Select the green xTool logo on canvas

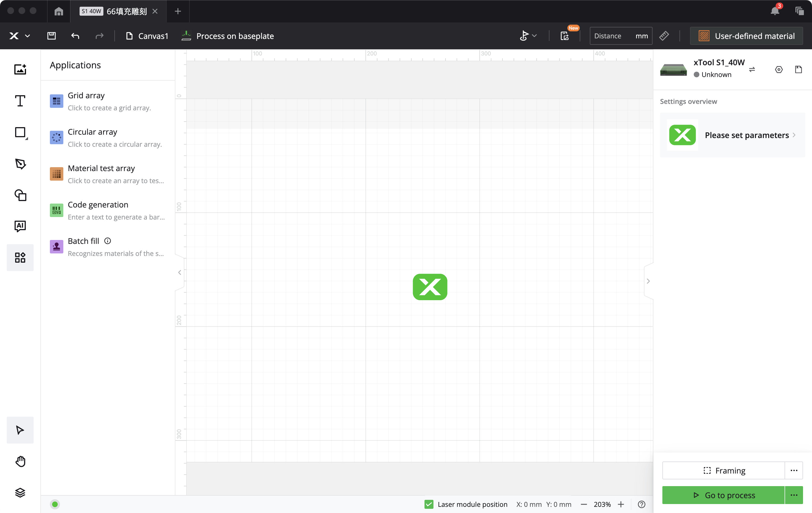tap(430, 287)
